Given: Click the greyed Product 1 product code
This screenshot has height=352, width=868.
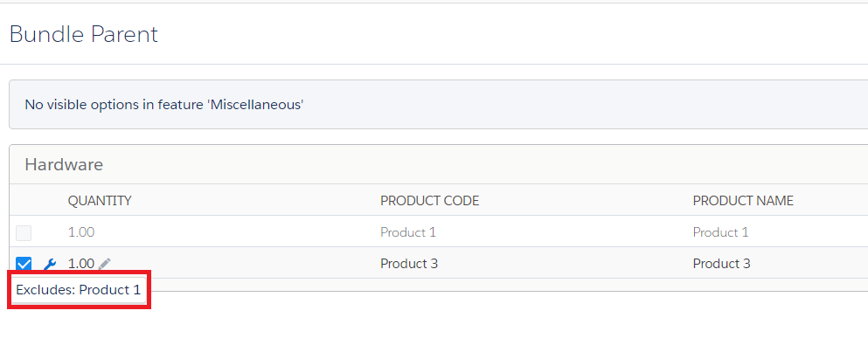Looking at the screenshot, I should point(408,232).
